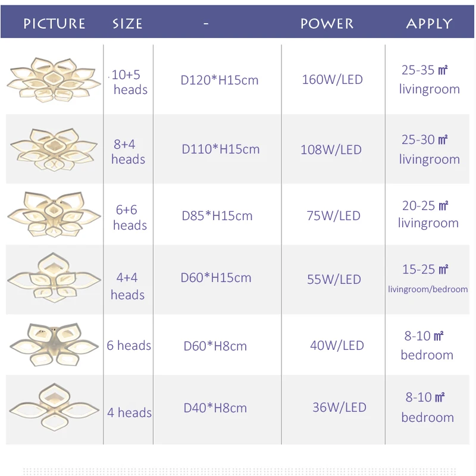Click the 4 heads lamp picture
The width and height of the screenshot is (476, 476).
click(54, 407)
